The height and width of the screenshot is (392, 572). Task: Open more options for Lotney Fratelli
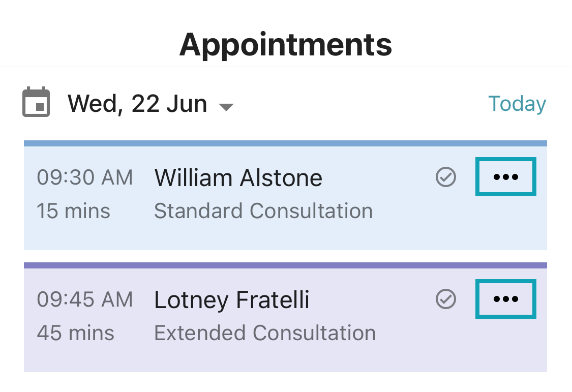[505, 299]
